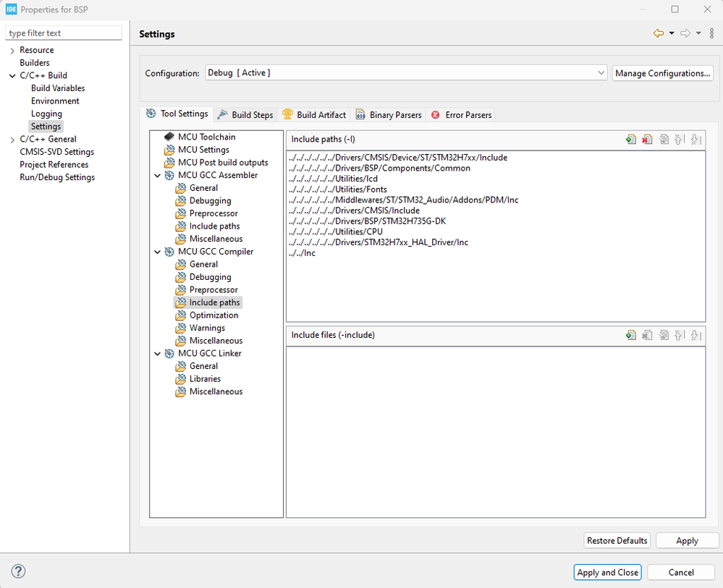This screenshot has width=723, height=588.
Task: Cancel the properties dialog
Action: tap(681, 572)
